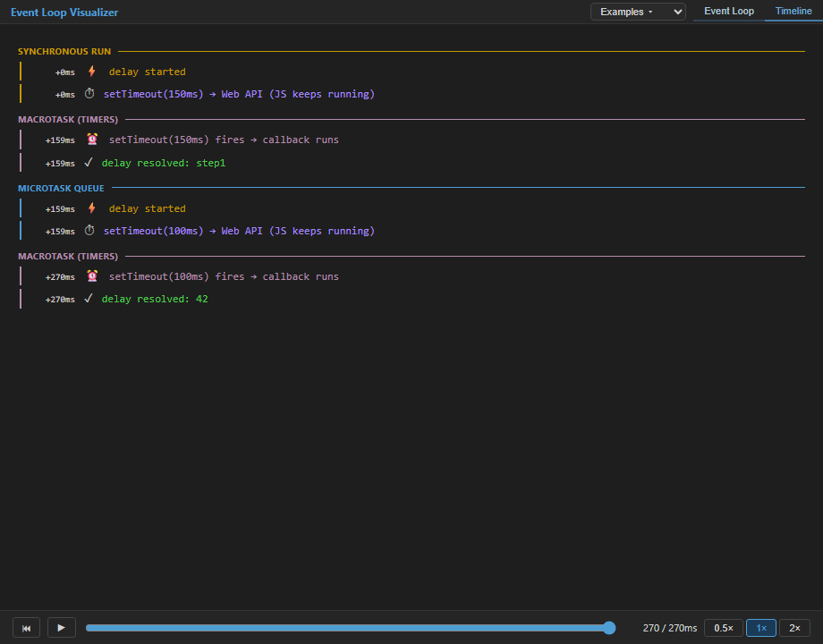Click the '270 / 270ms' time readout

coord(670,628)
